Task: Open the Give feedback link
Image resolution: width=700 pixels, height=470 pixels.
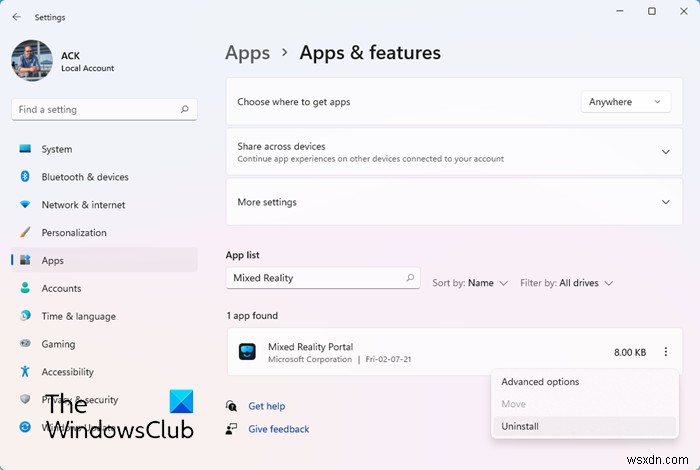Action: click(x=279, y=429)
